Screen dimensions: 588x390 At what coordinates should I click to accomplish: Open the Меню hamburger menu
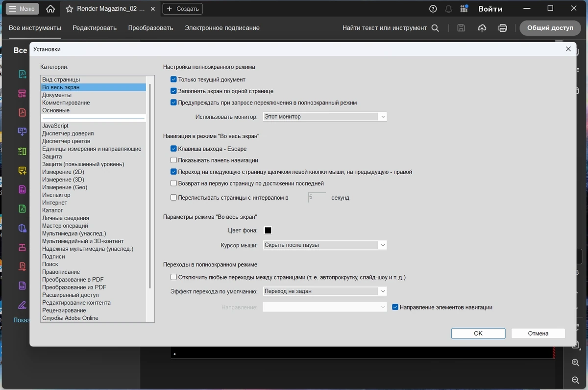22,9
